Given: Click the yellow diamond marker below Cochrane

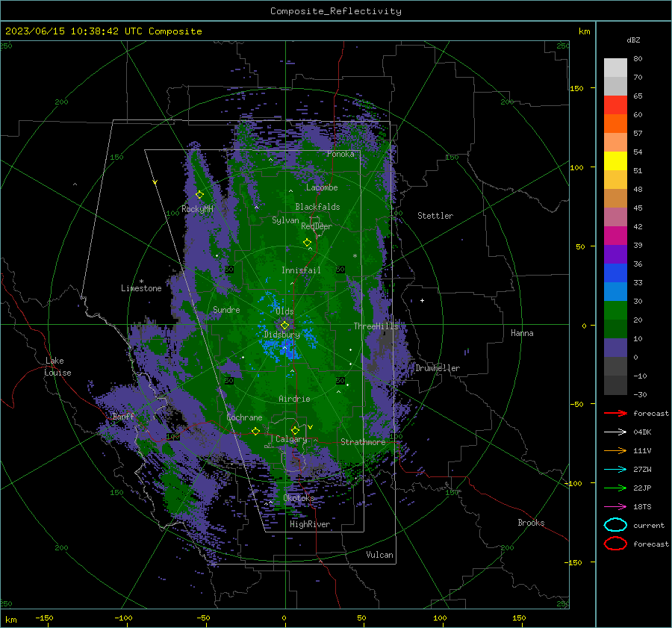Looking at the screenshot, I should tap(255, 431).
